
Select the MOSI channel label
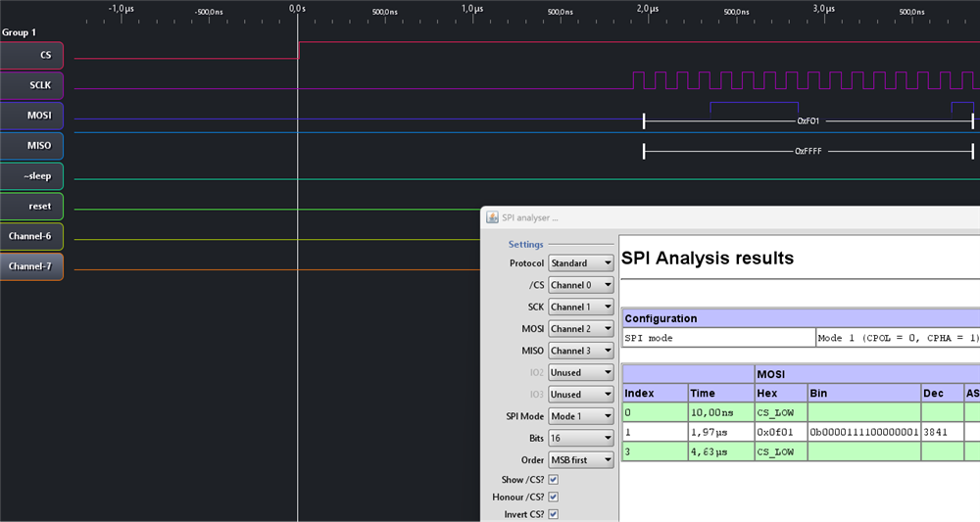pyautogui.click(x=31, y=116)
